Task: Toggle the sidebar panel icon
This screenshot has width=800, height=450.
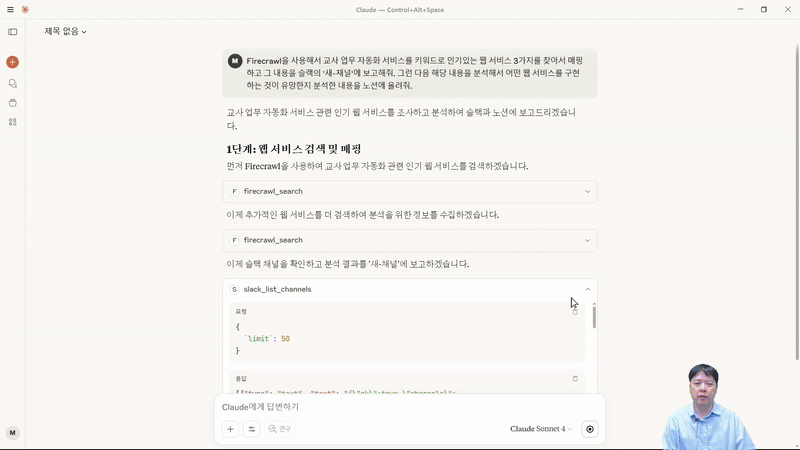Action: pyautogui.click(x=12, y=32)
